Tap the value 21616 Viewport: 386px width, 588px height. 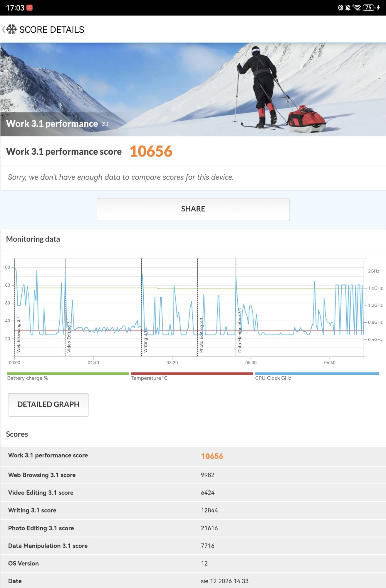pyautogui.click(x=209, y=528)
